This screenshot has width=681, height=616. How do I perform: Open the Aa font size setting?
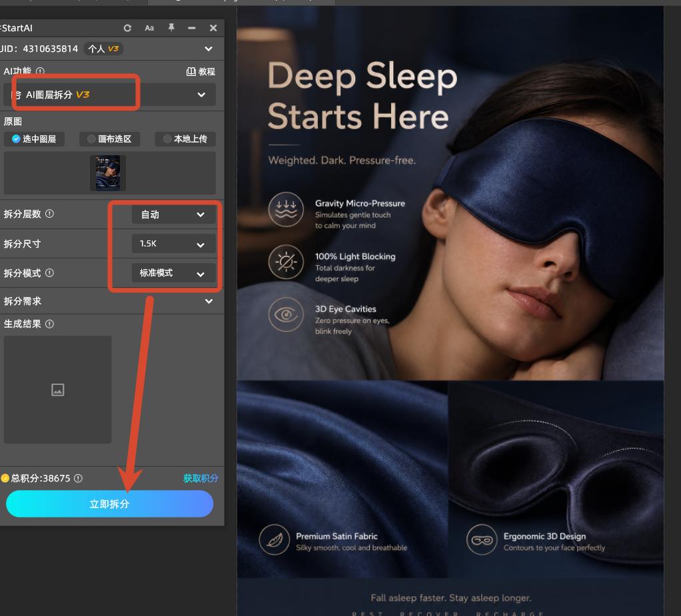(x=149, y=28)
